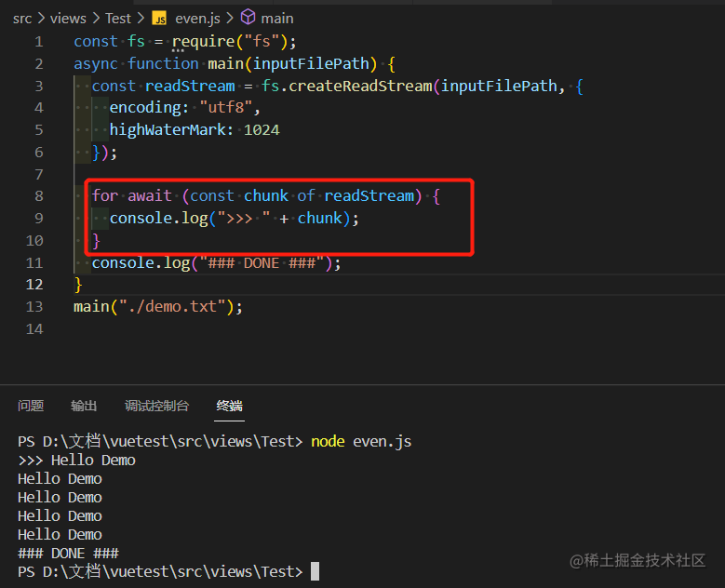The image size is (725, 588).
Task: Click 'createReadStream' on line 3
Action: tap(360, 86)
